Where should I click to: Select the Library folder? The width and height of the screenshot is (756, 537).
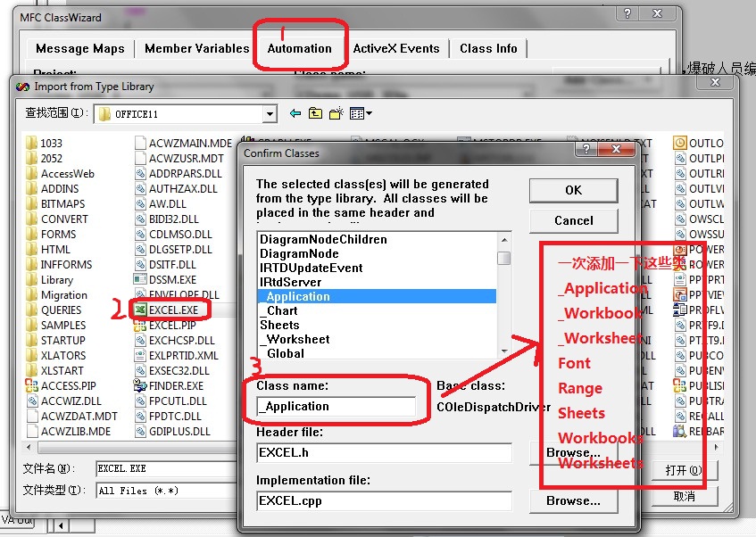pos(50,280)
